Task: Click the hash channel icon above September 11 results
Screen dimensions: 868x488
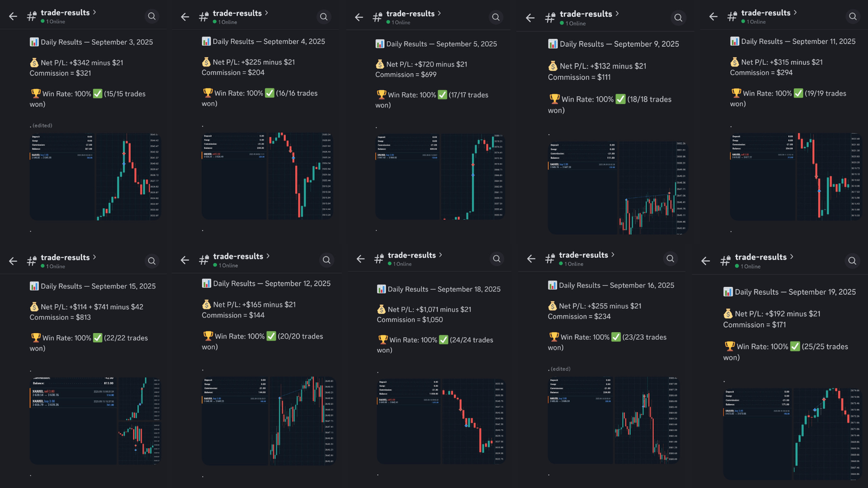Action: pyautogui.click(x=732, y=17)
